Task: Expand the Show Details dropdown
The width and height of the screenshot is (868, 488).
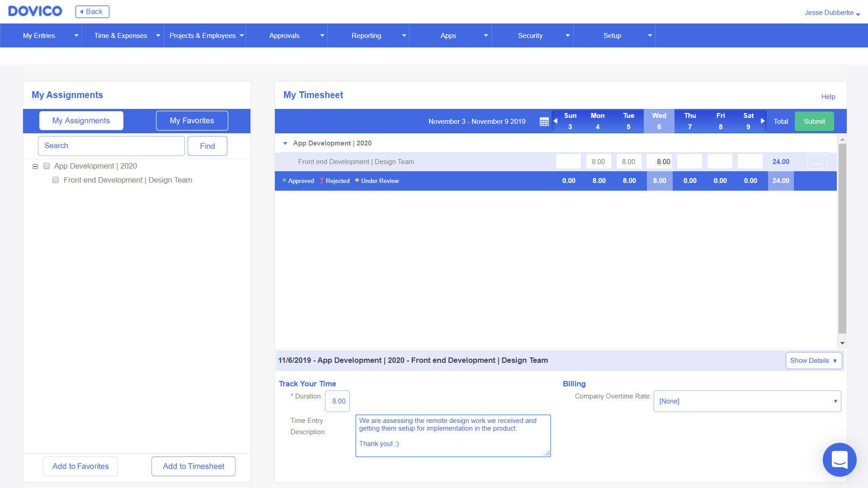Action: [x=813, y=361]
